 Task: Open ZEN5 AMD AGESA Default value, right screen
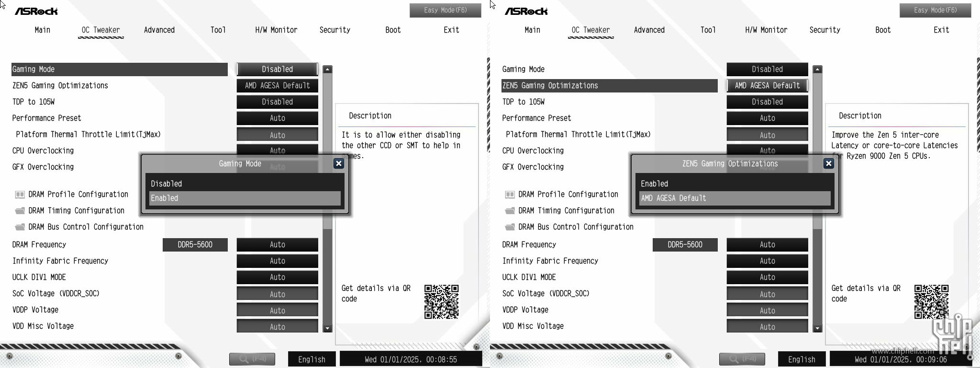(x=768, y=86)
